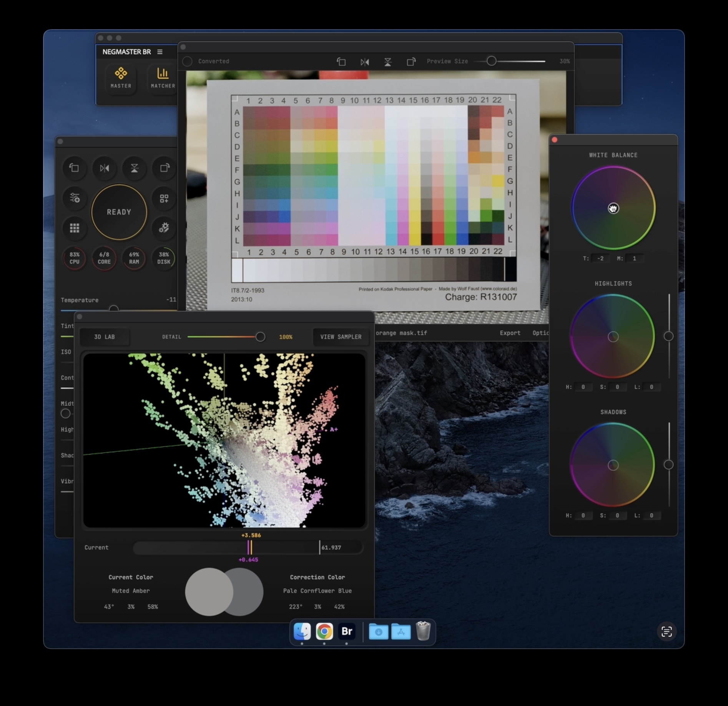Click flip horizontal icon in left control panel
The image size is (728, 706).
105,168
